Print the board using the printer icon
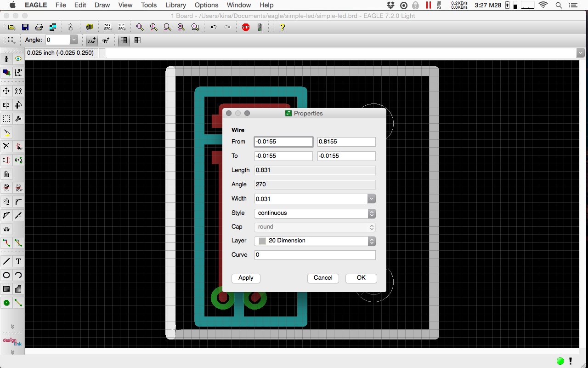588x368 pixels. tap(39, 27)
